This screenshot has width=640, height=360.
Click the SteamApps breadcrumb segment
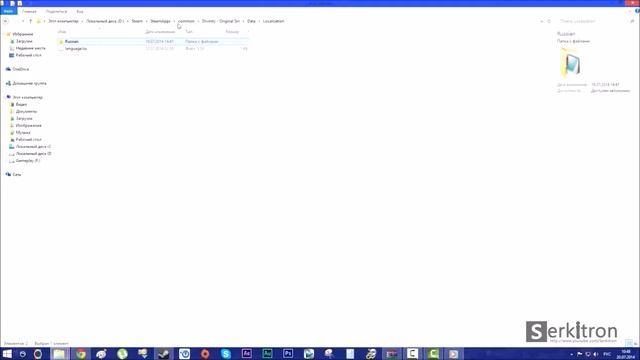coord(160,21)
